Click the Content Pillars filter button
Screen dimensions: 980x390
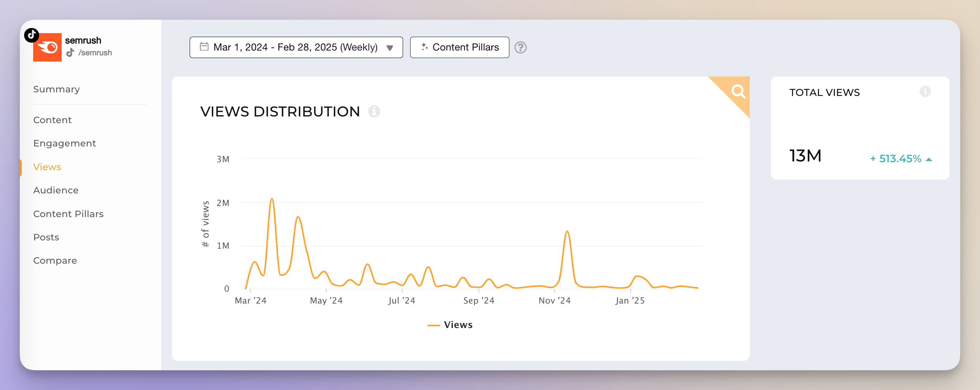pyautogui.click(x=460, y=47)
